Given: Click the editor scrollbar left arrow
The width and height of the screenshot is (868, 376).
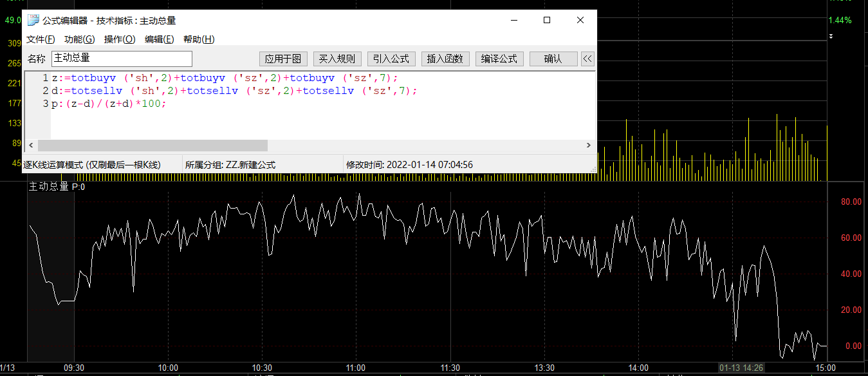Looking at the screenshot, I should click(x=32, y=146).
